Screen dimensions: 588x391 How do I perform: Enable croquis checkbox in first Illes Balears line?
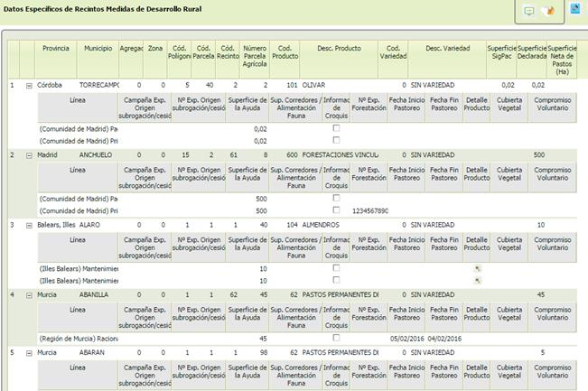336,268
